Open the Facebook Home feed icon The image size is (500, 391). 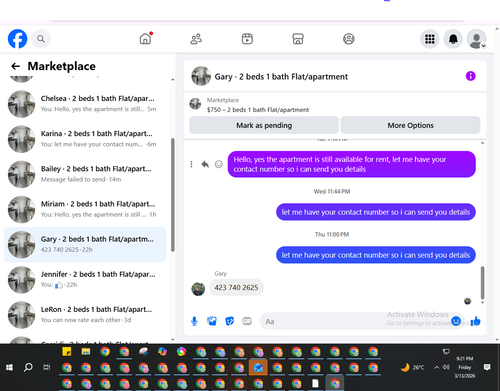[x=145, y=39]
